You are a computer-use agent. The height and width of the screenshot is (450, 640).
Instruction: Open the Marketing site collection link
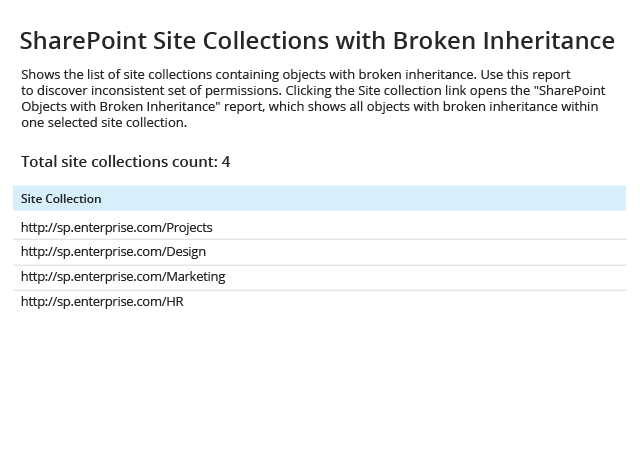(x=123, y=276)
